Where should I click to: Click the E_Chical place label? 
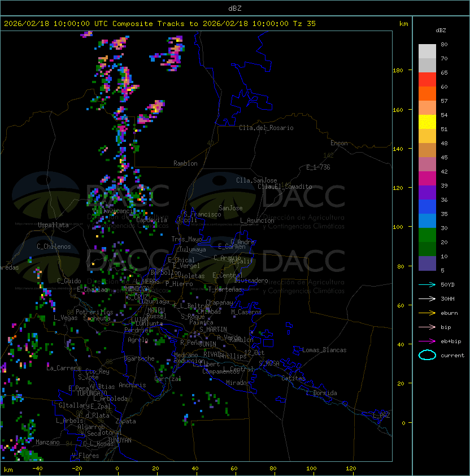[x=181, y=260]
